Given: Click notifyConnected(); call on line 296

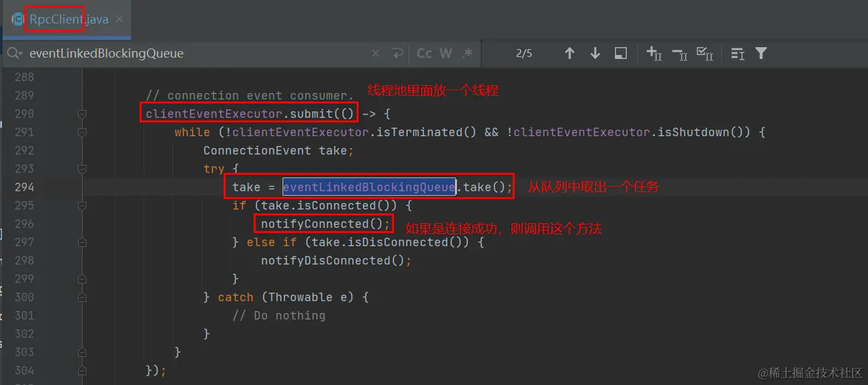Looking at the screenshot, I should pyautogui.click(x=326, y=224).
